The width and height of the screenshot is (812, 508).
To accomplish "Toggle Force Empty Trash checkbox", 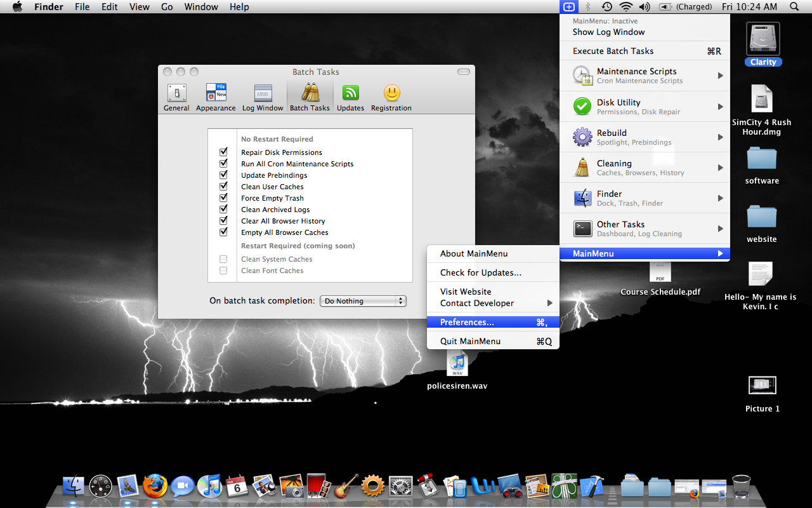I will (x=223, y=198).
